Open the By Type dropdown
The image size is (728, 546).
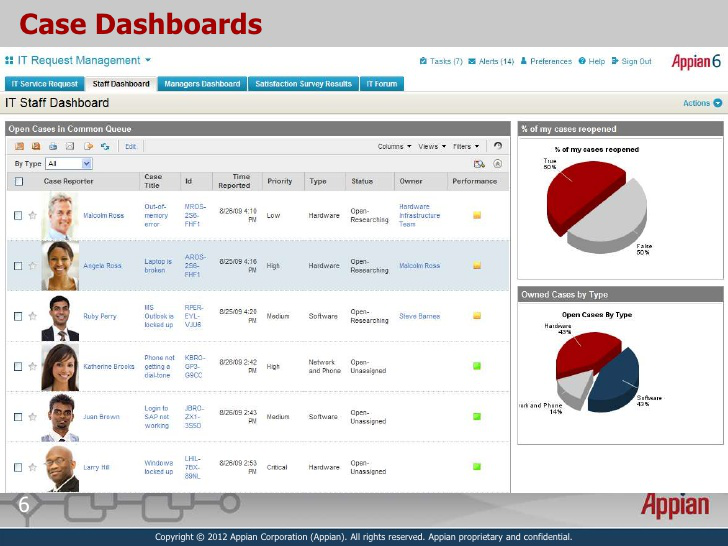coord(69,163)
